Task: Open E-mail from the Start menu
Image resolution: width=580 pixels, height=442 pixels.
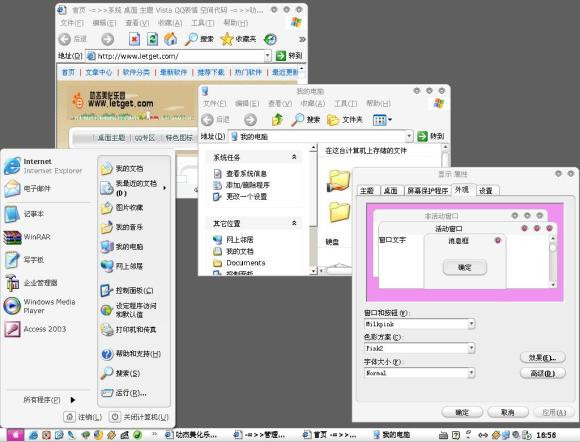Action: [x=28, y=189]
